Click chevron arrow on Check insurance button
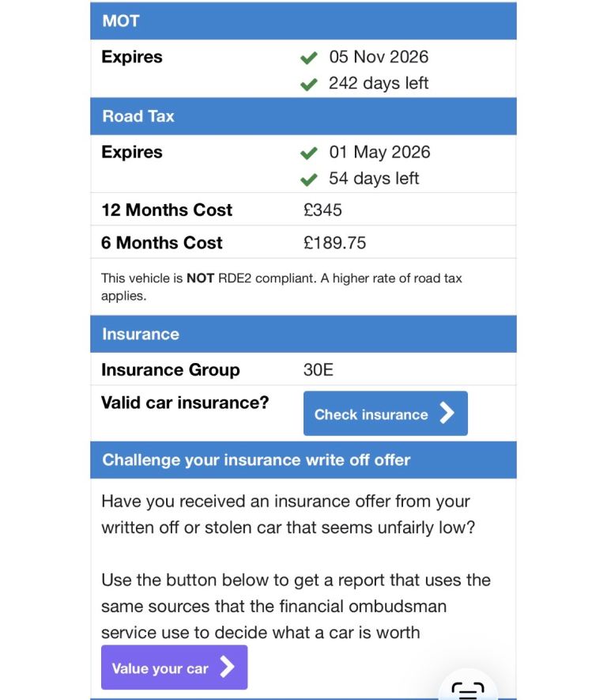Viewport: 607px width, 700px height. click(x=447, y=414)
